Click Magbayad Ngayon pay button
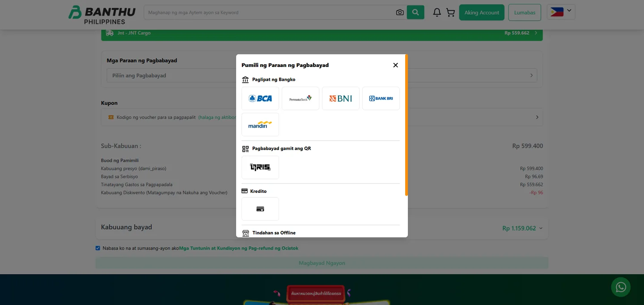644x305 pixels. [x=322, y=263]
